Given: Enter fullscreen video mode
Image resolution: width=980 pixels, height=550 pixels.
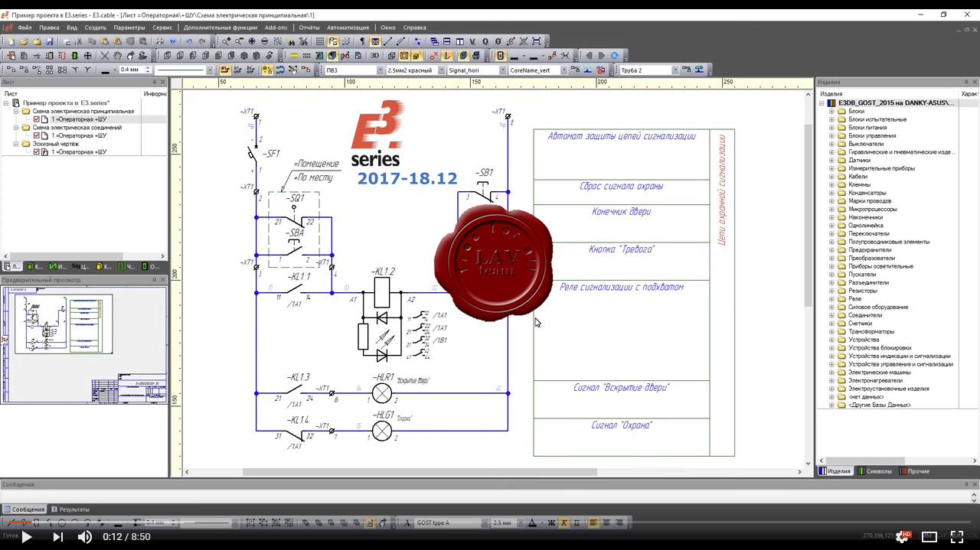Looking at the screenshot, I should coord(956,537).
